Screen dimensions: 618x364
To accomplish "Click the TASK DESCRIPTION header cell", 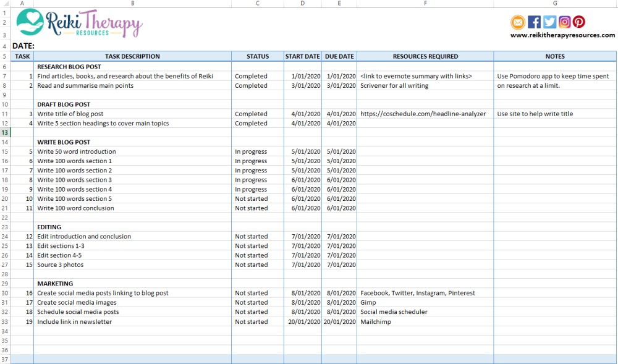I will pyautogui.click(x=132, y=56).
